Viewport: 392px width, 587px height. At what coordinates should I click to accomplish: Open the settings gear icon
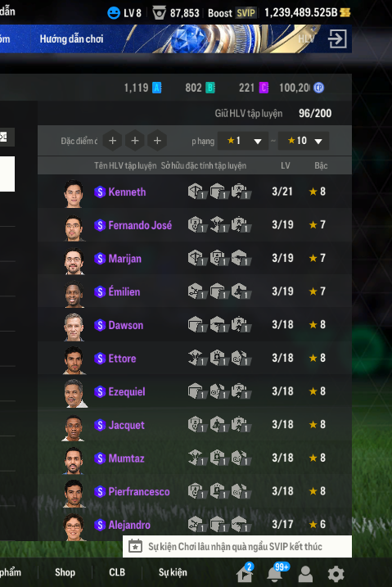pyautogui.click(x=336, y=573)
